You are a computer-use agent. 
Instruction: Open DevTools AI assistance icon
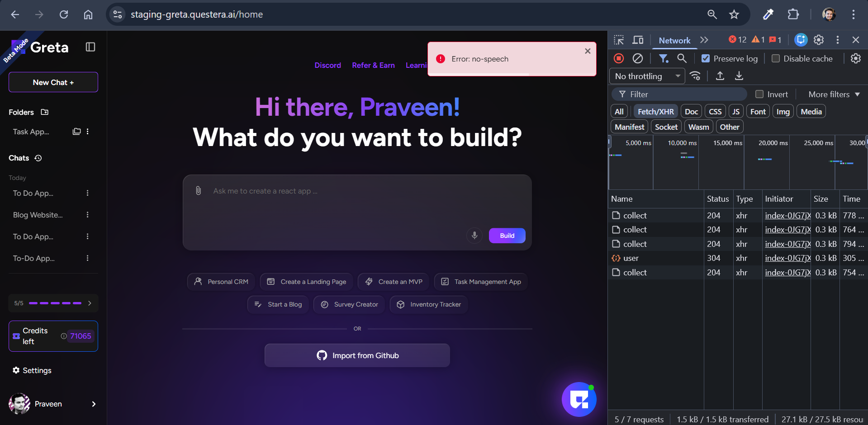coord(801,40)
